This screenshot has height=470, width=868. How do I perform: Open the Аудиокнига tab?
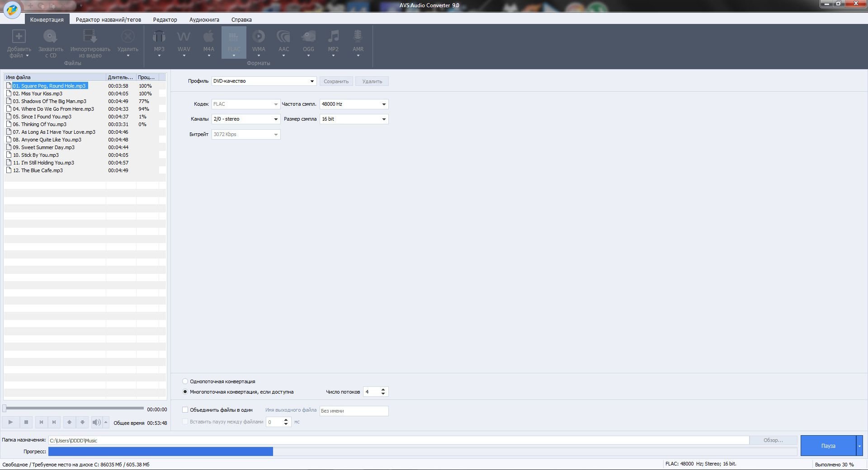click(204, 20)
